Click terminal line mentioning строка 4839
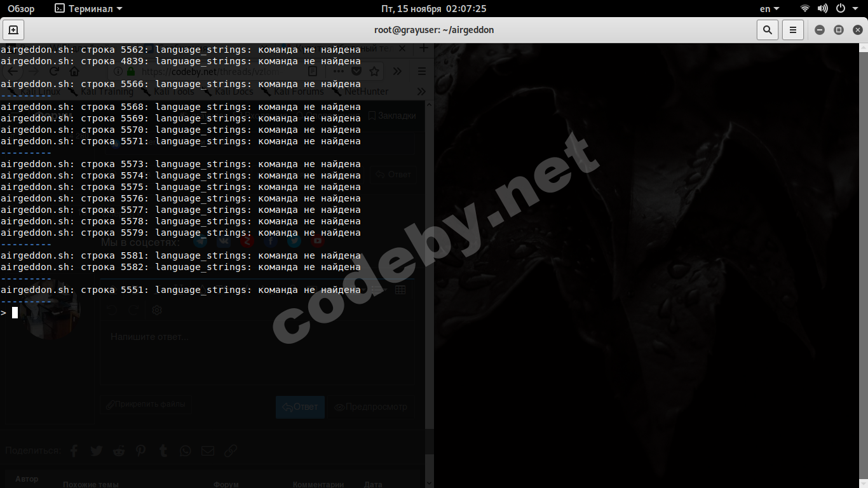Image resolution: width=868 pixels, height=488 pixels. point(180,61)
